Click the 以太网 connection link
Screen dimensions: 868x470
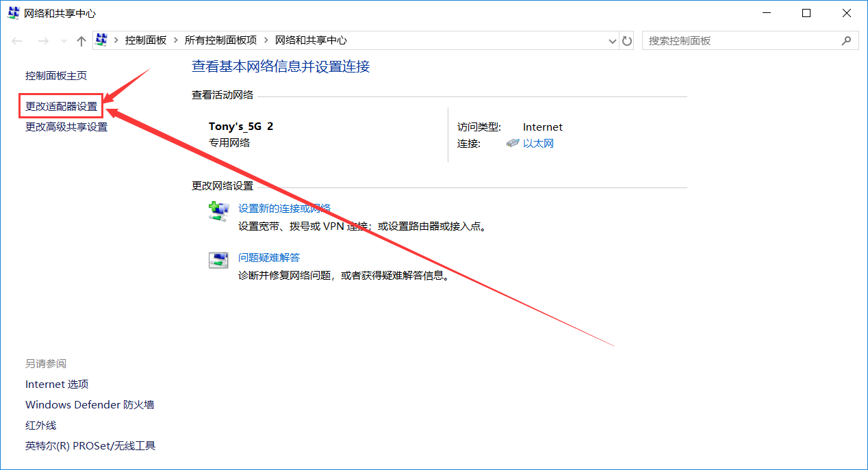[x=538, y=144]
